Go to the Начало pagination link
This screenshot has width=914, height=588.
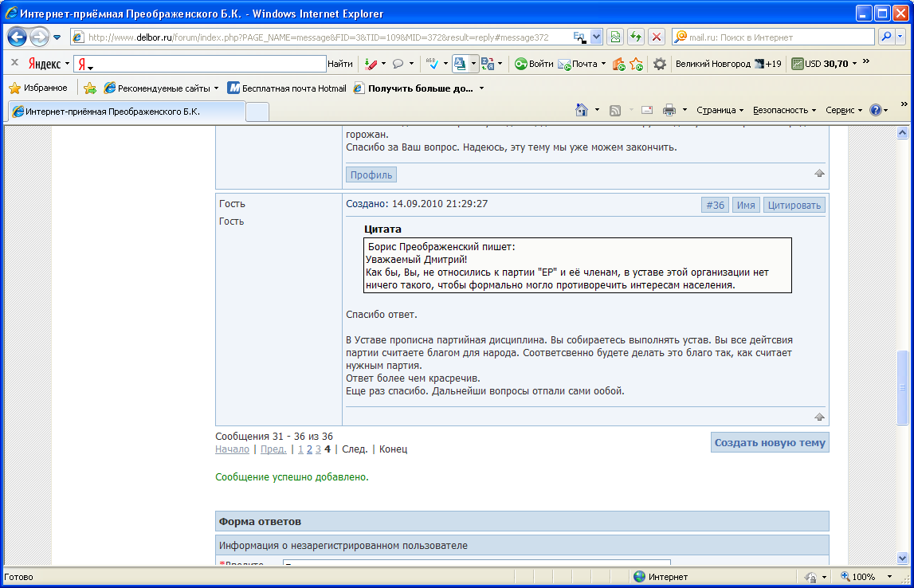[x=232, y=449]
